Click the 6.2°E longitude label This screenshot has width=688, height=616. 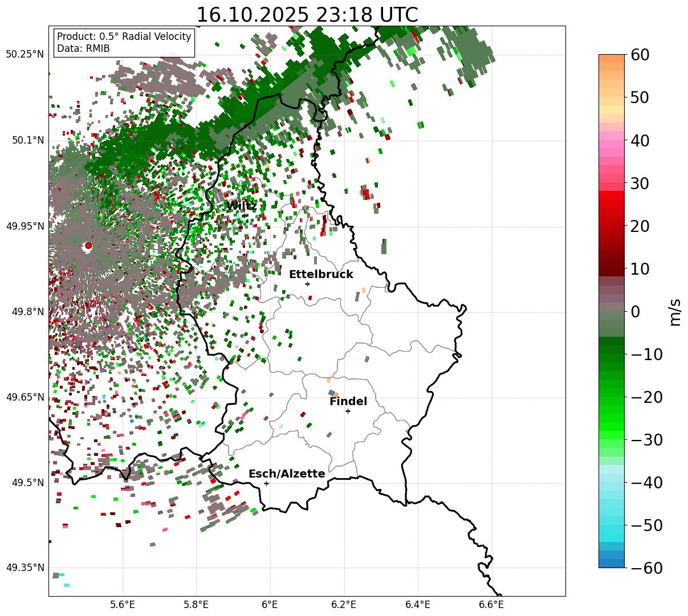click(344, 604)
